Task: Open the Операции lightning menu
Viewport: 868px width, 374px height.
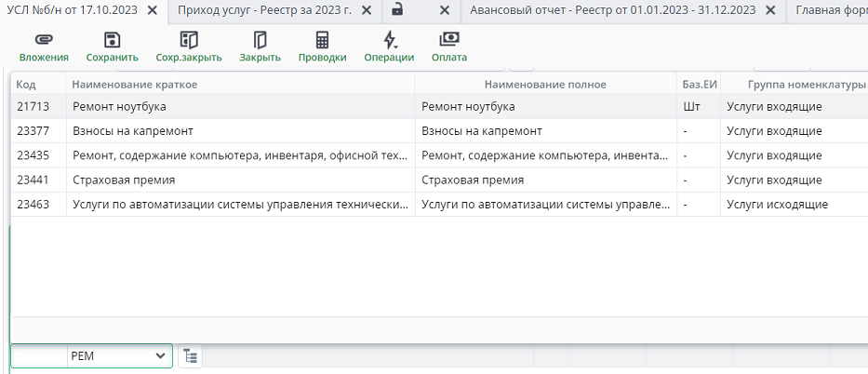Action: [389, 41]
